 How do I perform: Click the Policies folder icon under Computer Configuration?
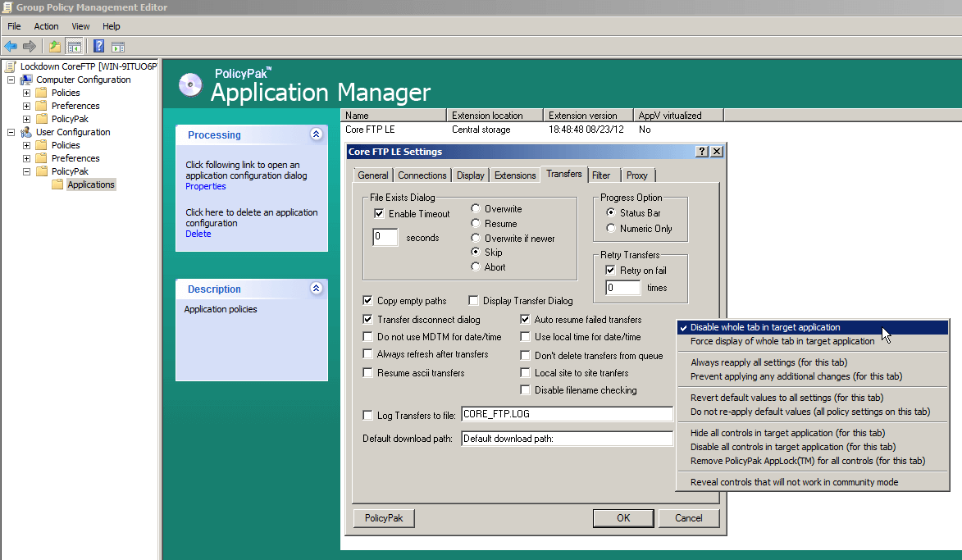point(42,93)
